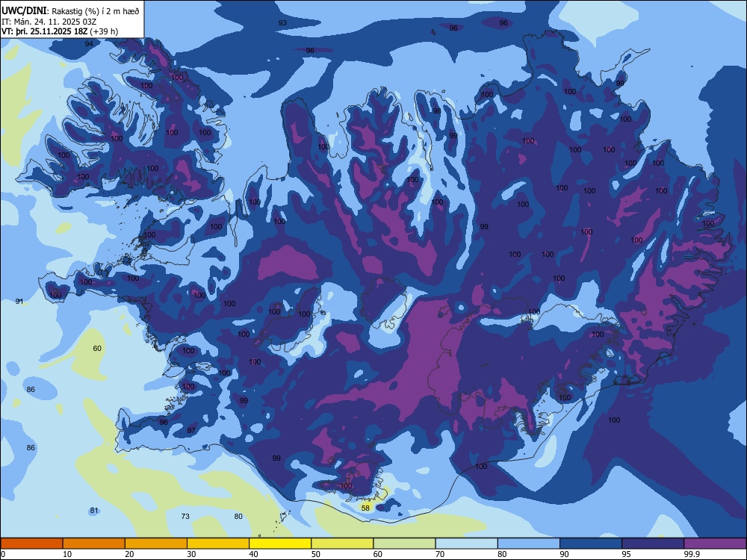This screenshot has height=560, width=747.
Task: Click the '30' legend tick label
Action: (x=191, y=554)
